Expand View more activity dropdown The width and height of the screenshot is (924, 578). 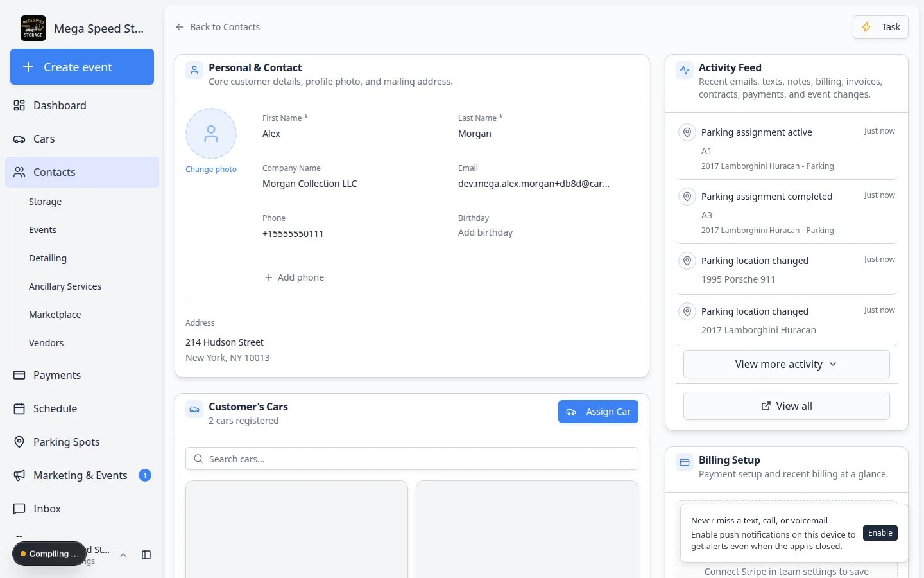click(x=787, y=364)
